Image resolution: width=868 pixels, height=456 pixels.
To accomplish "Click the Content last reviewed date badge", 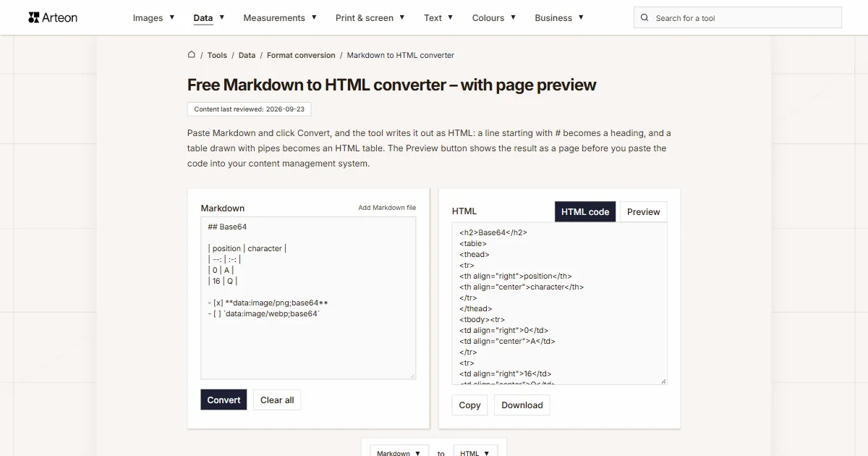I will click(x=250, y=109).
